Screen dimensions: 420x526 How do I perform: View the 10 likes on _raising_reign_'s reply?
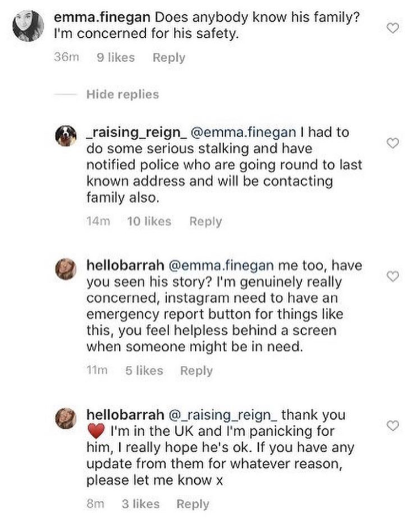click(x=149, y=221)
